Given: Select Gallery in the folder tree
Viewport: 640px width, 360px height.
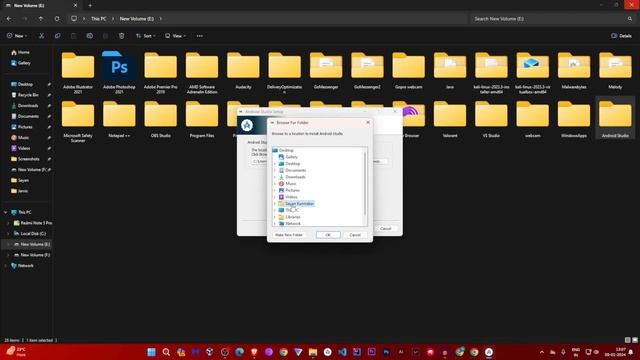Looking at the screenshot, I should click(x=291, y=157).
